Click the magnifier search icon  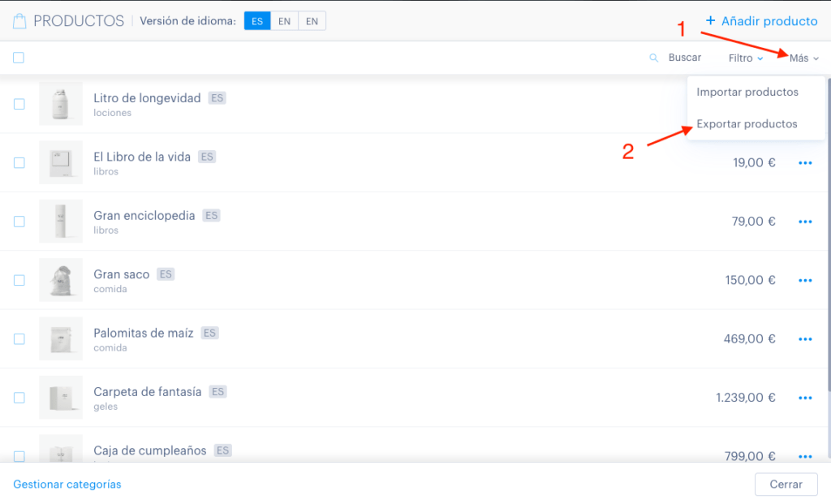pos(654,58)
